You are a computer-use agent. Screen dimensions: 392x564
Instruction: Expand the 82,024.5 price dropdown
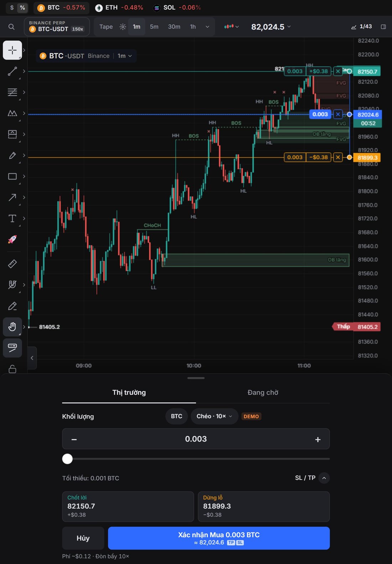271,27
